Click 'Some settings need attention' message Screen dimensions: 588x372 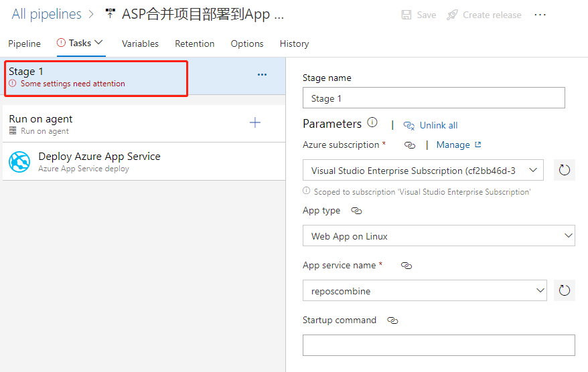(x=73, y=84)
